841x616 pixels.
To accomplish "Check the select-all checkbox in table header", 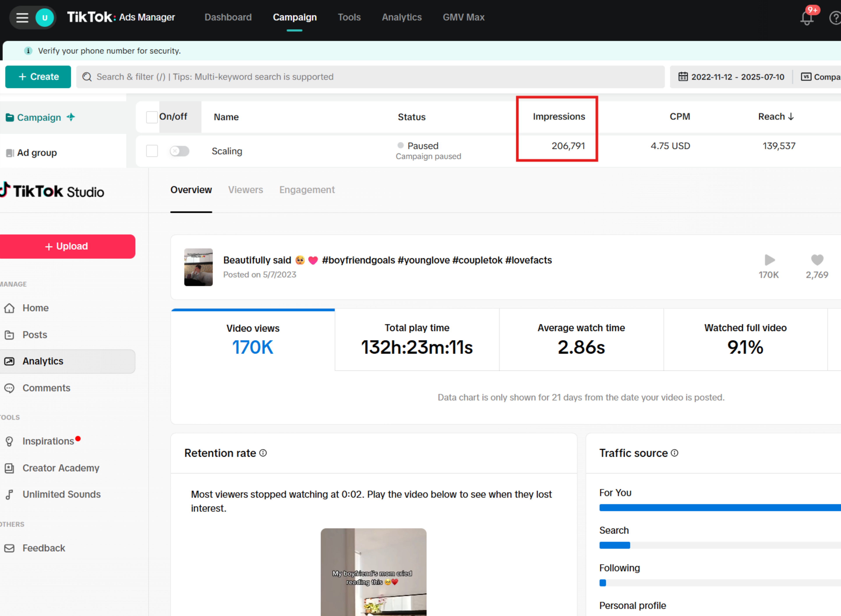I will tap(152, 117).
